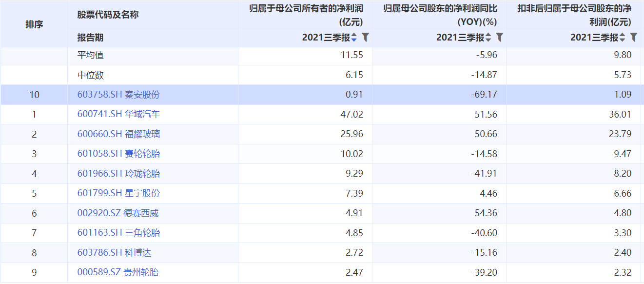Image resolution: width=644 pixels, height=284 pixels.
Task: Open filter for the 扣非后 net profit column
Action: click(633, 37)
